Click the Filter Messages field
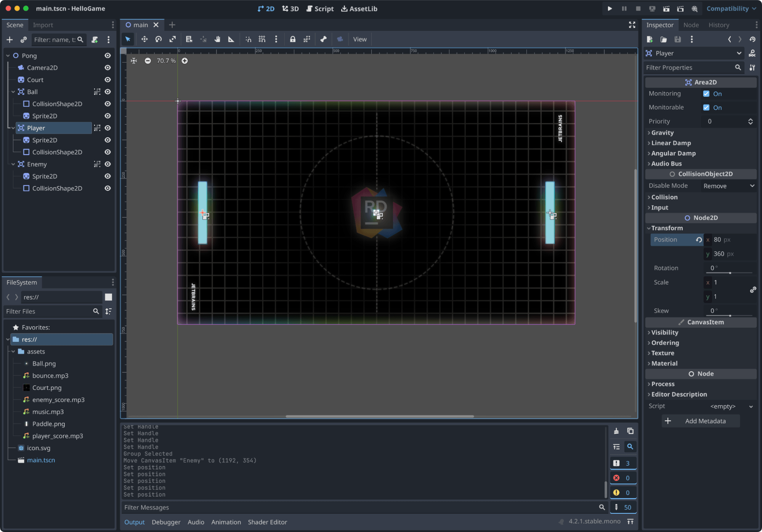 358,507
